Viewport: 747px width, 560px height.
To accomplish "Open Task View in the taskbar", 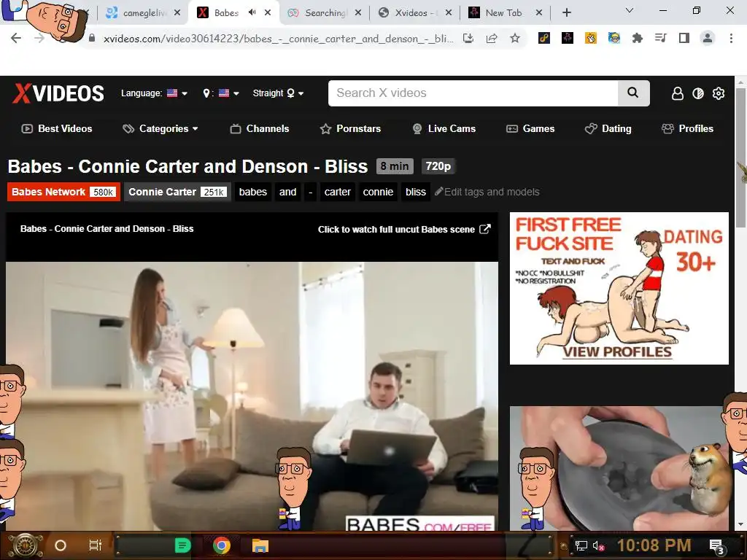I will (96, 545).
